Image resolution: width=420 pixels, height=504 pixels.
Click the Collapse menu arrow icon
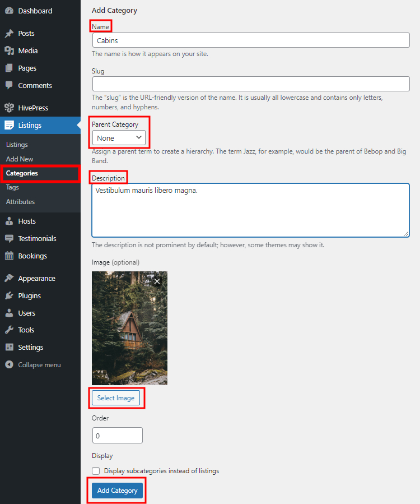(10, 364)
